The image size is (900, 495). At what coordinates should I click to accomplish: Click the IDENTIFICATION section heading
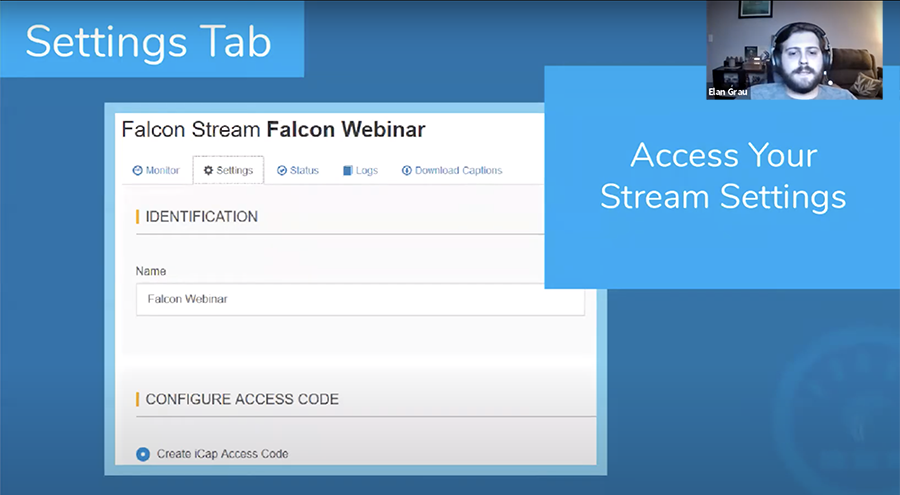coord(201,217)
